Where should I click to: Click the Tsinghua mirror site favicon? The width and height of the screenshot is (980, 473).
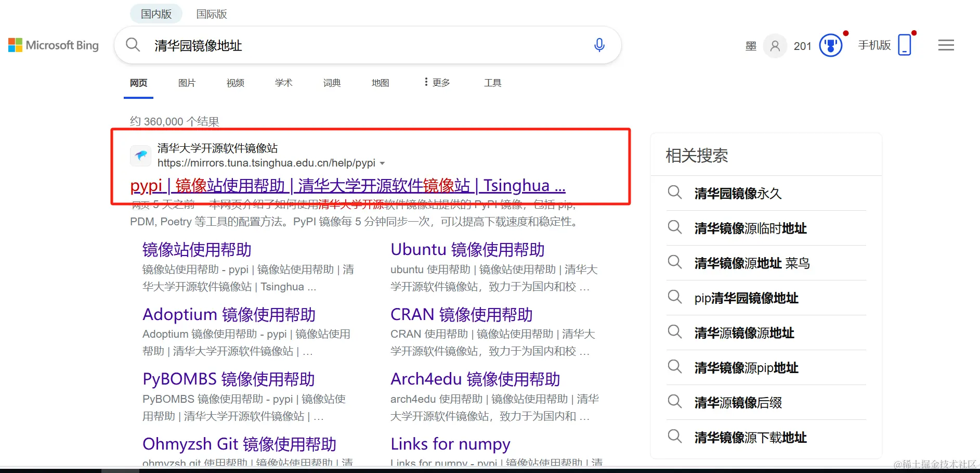coord(140,155)
